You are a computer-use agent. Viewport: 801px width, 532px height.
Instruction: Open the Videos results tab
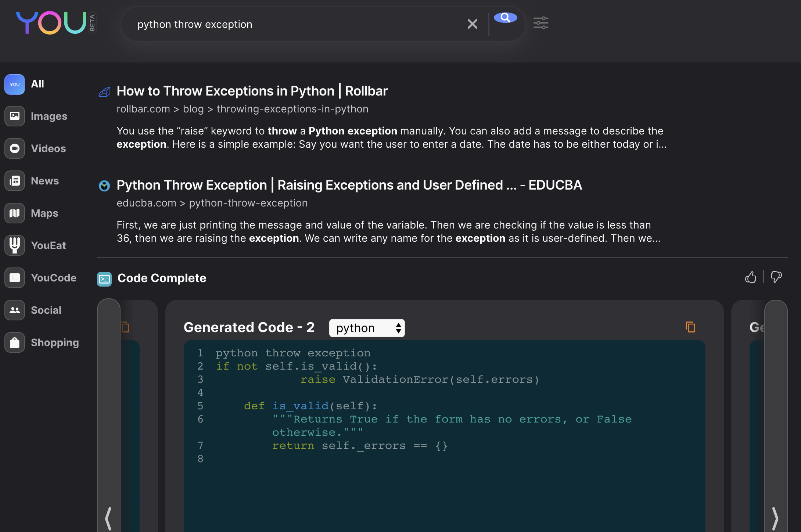(x=15, y=148)
